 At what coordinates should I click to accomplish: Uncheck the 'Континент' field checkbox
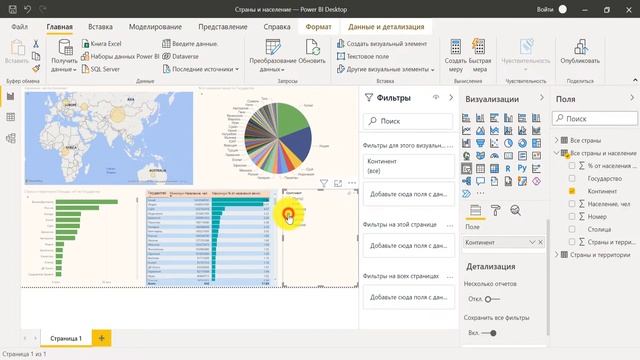tap(572, 191)
